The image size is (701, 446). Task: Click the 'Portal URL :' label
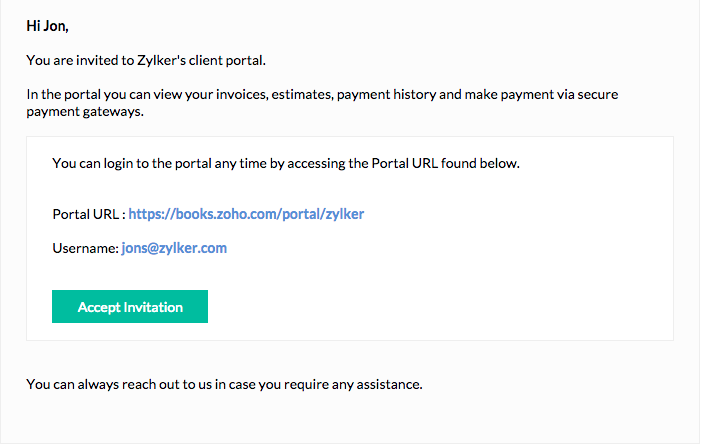(x=88, y=214)
